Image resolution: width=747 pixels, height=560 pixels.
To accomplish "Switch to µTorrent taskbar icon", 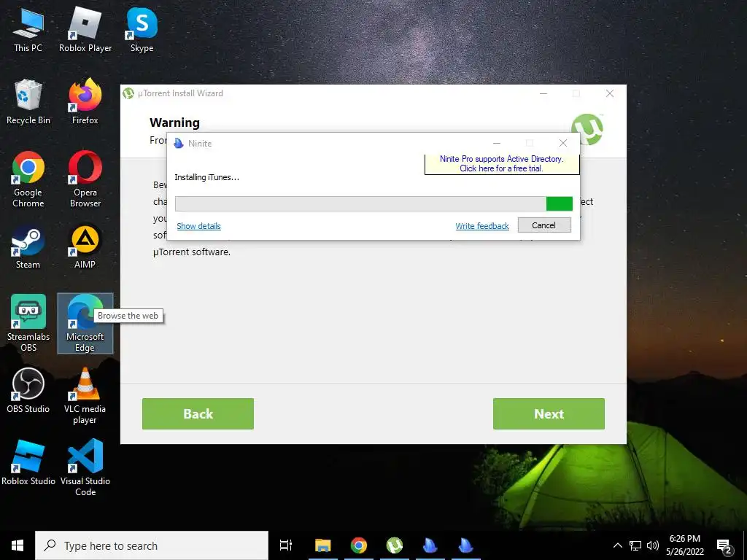I will pyautogui.click(x=395, y=545).
